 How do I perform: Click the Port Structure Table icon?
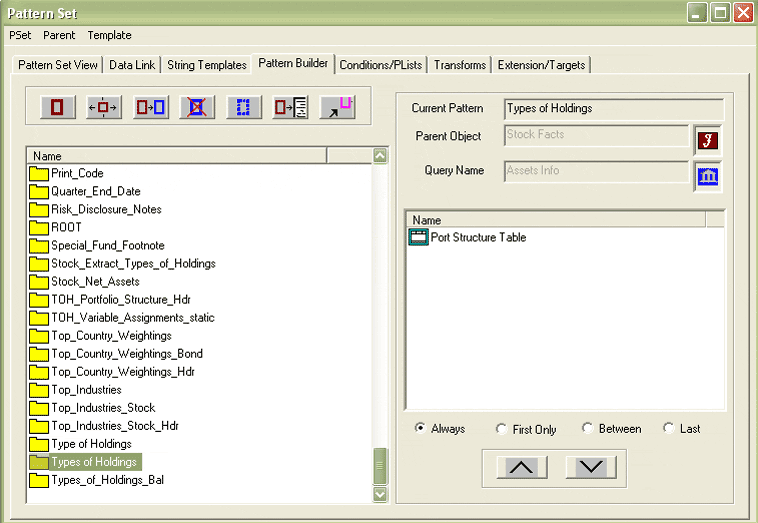[x=418, y=237]
